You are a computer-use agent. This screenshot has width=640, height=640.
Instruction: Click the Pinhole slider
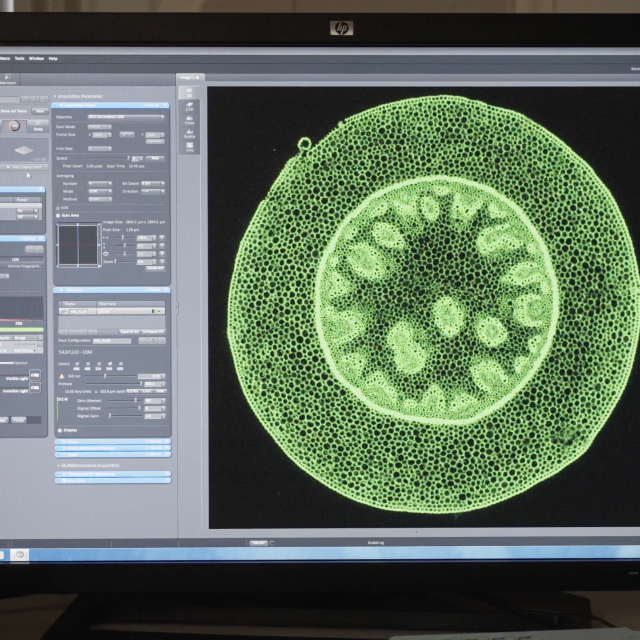coord(114,384)
